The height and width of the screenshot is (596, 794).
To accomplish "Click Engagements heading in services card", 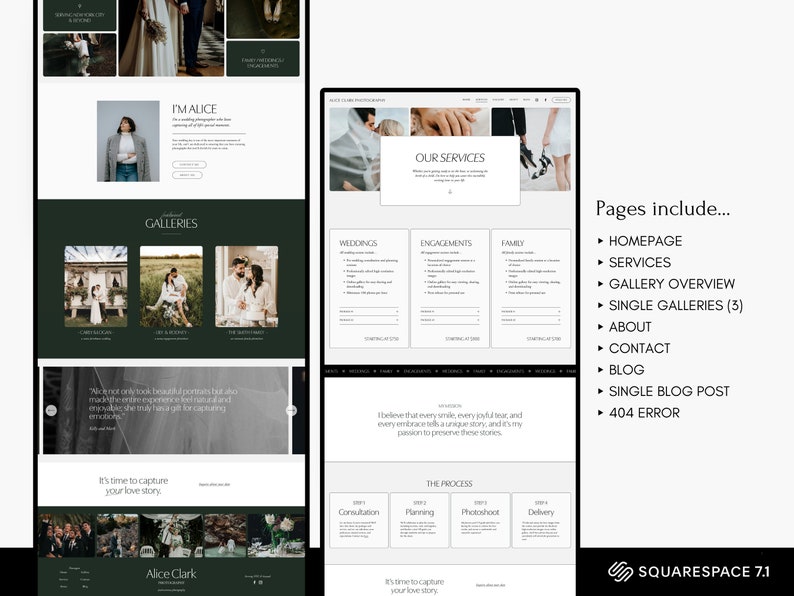I will (x=446, y=243).
